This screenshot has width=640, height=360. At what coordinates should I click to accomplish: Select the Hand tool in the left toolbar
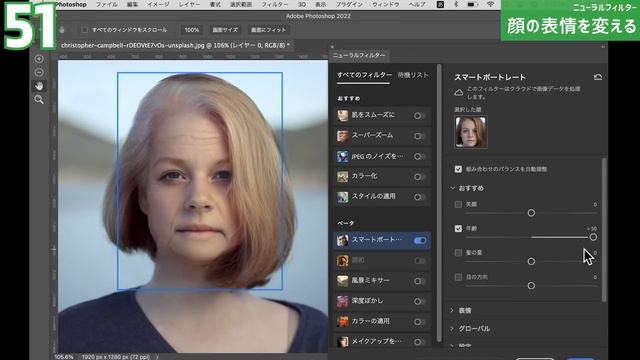[x=39, y=86]
